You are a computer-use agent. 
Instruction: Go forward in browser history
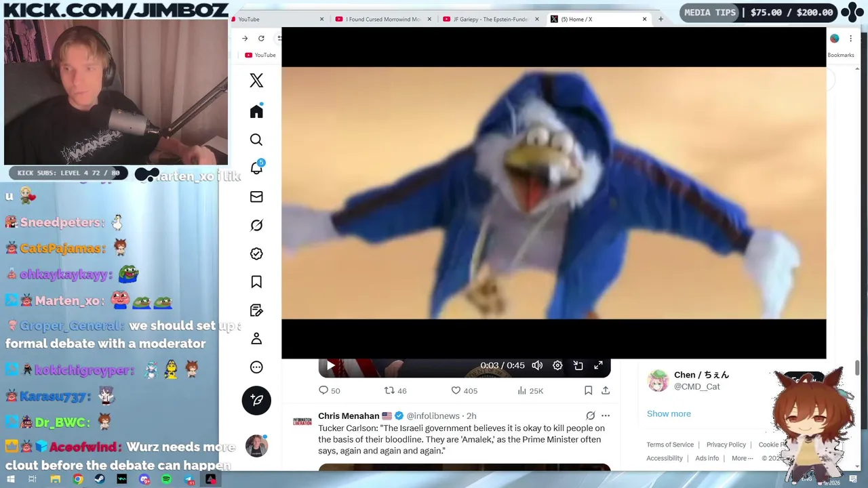tap(245, 38)
